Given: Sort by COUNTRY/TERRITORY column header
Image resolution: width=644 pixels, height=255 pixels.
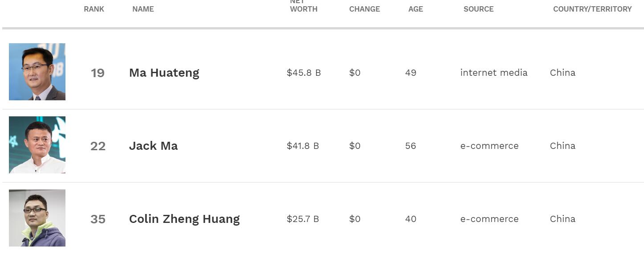Looking at the screenshot, I should (592, 9).
